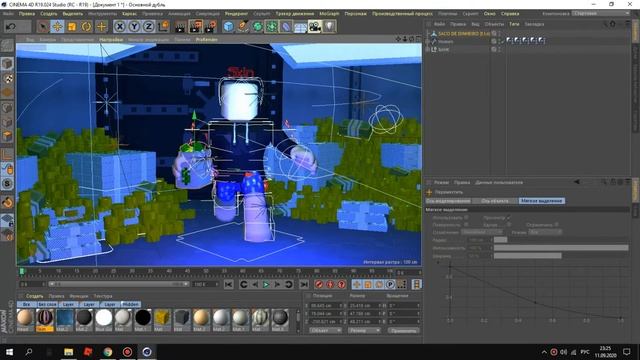640x360 pixels.
Task: Add a Cube primitive object
Action: click(229, 27)
